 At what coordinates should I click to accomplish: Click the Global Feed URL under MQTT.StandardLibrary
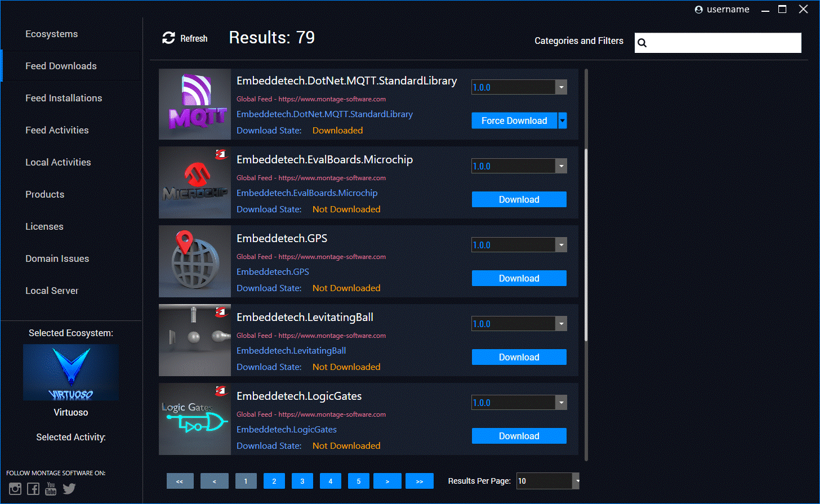[311, 99]
